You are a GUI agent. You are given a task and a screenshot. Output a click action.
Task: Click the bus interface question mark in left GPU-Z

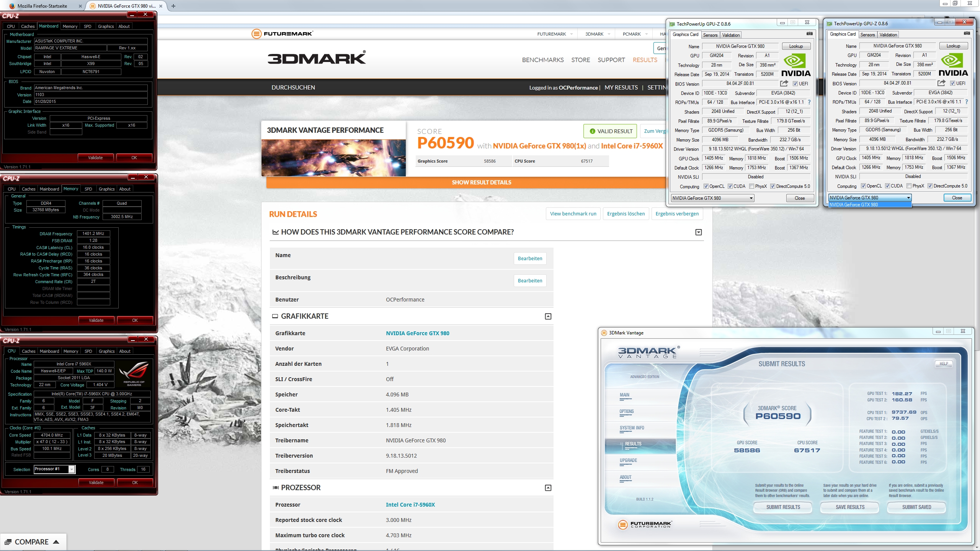[x=809, y=102]
